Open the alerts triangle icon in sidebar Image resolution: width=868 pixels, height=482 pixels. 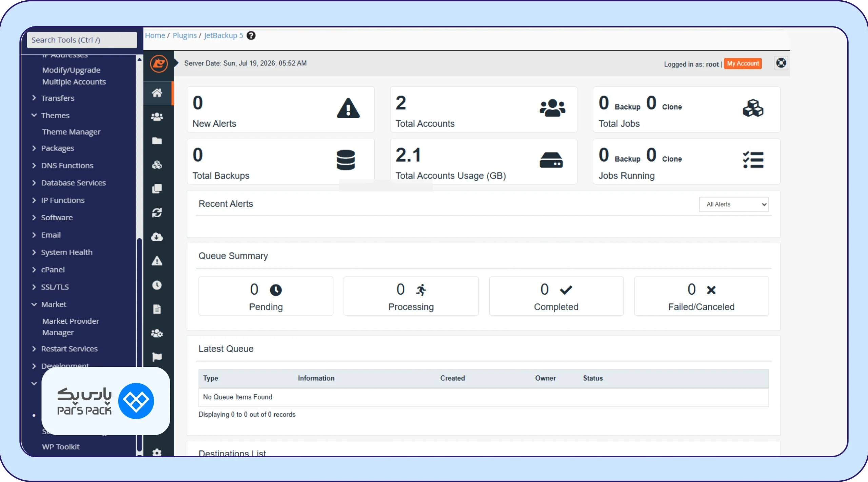click(157, 261)
